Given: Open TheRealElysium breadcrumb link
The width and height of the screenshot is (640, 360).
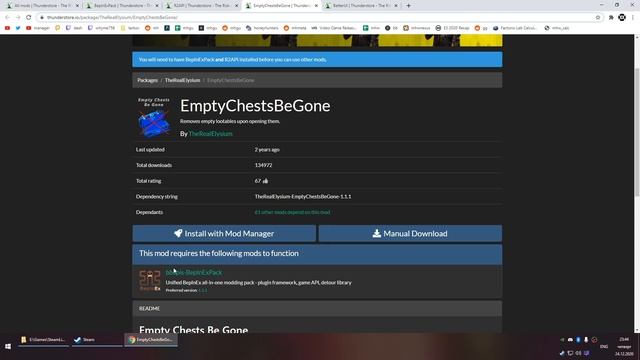Looking at the screenshot, I should (182, 80).
